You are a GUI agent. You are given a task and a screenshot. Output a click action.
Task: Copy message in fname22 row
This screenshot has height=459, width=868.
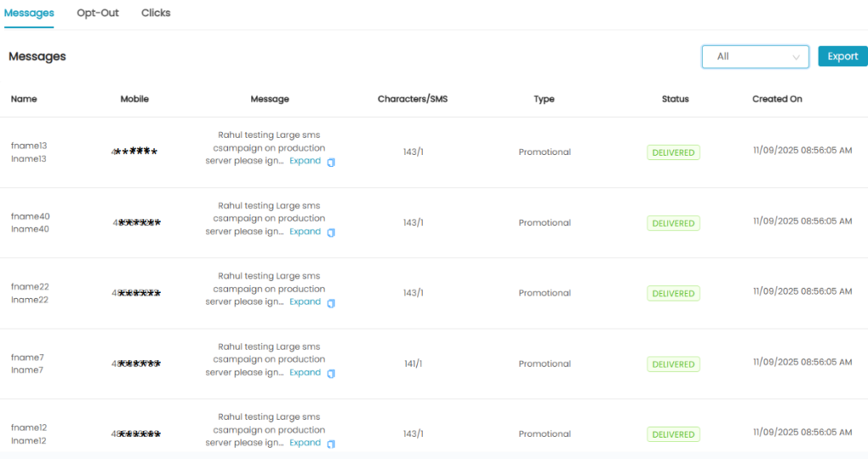(331, 302)
